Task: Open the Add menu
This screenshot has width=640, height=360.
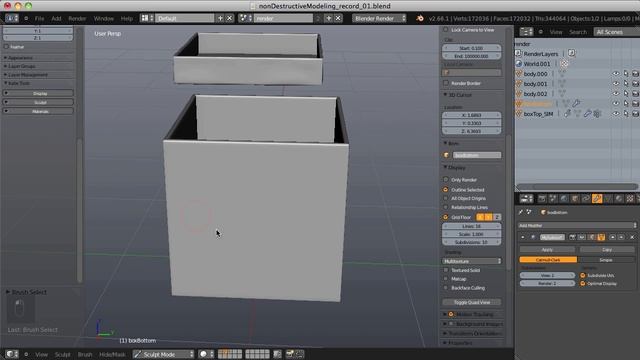Action: click(56, 18)
